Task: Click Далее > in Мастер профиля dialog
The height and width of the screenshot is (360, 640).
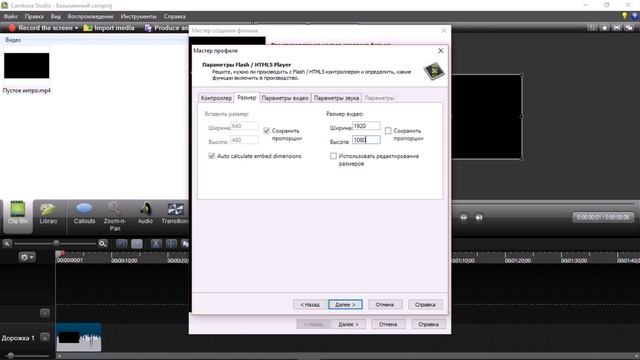Action: pyautogui.click(x=345, y=304)
